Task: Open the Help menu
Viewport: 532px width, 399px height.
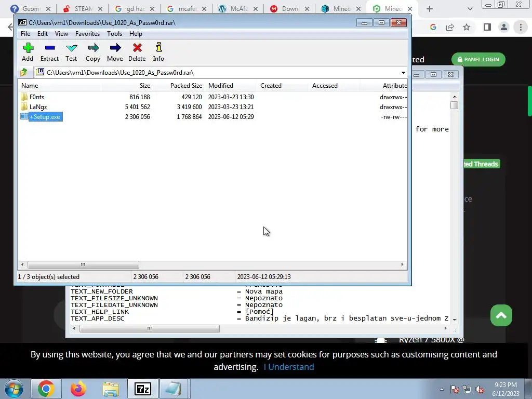Action: 136,34
